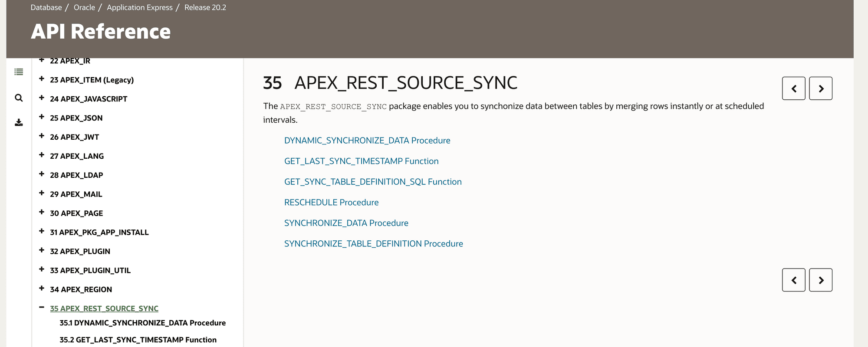Select 33 APEX_PLUGIN_UTIL in contents tree
Screen dimensions: 868x347
pos(90,271)
